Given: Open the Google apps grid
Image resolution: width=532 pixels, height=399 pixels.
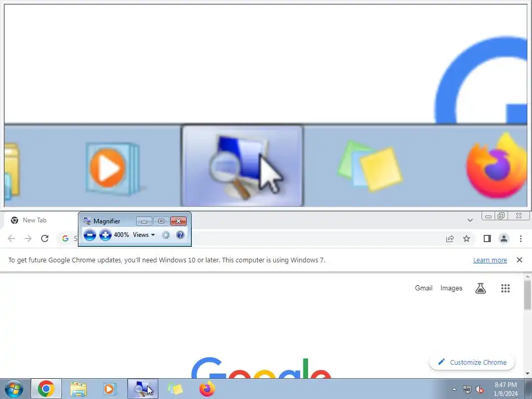Looking at the screenshot, I should [505, 288].
